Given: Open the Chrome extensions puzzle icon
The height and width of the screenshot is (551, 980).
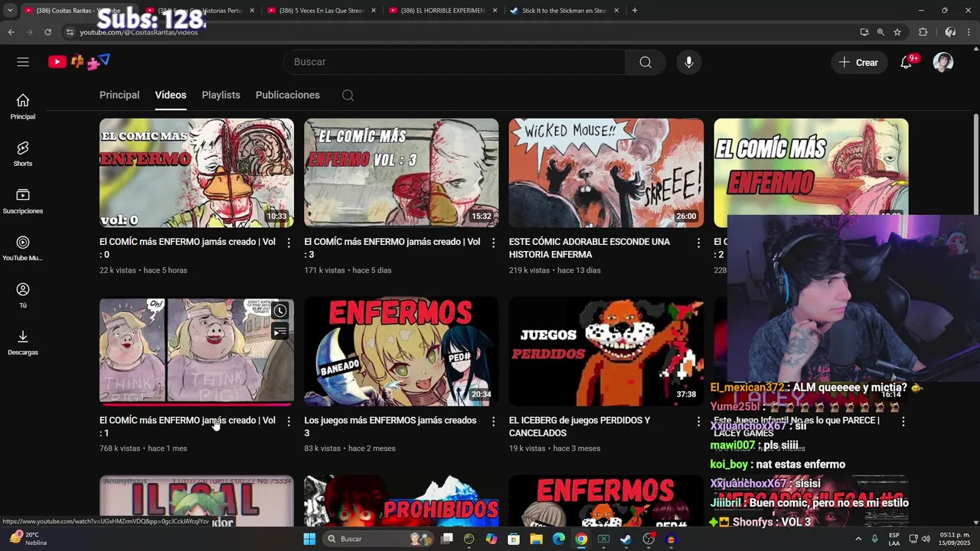Looking at the screenshot, I should point(923,32).
